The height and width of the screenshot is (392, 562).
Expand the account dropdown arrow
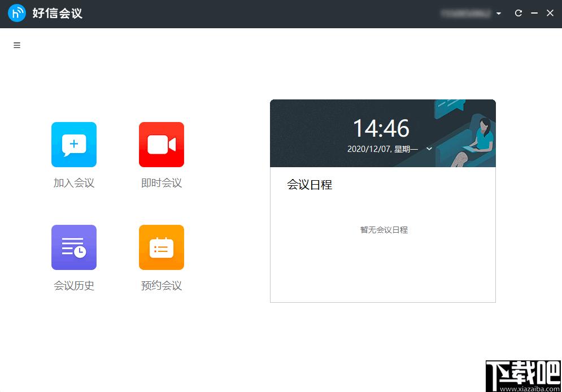pyautogui.click(x=499, y=14)
